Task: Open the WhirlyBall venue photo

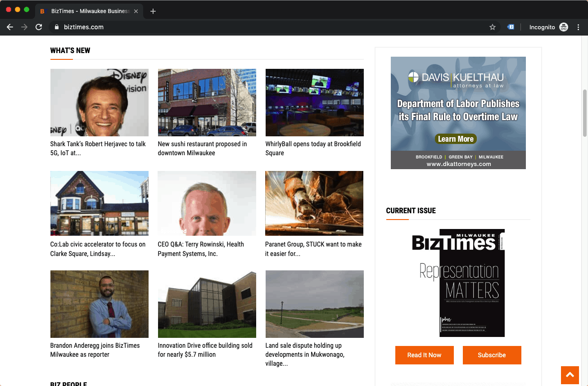Action: (315, 103)
